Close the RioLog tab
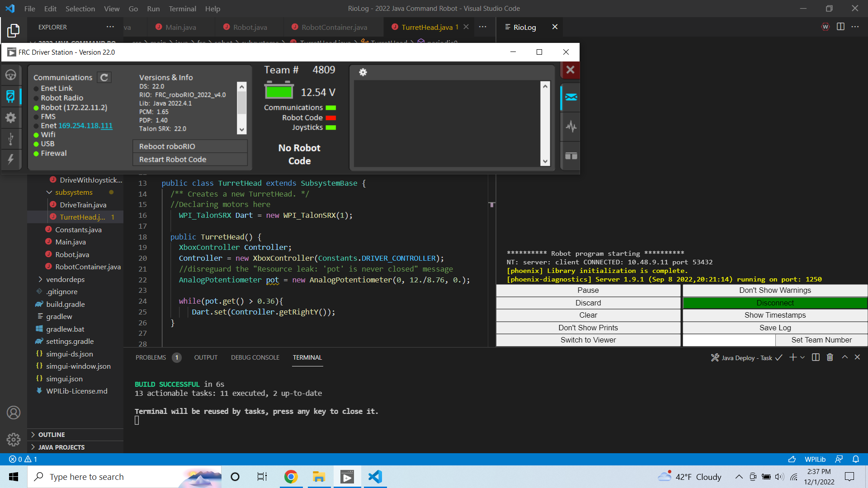The height and width of the screenshot is (488, 868). click(x=555, y=27)
